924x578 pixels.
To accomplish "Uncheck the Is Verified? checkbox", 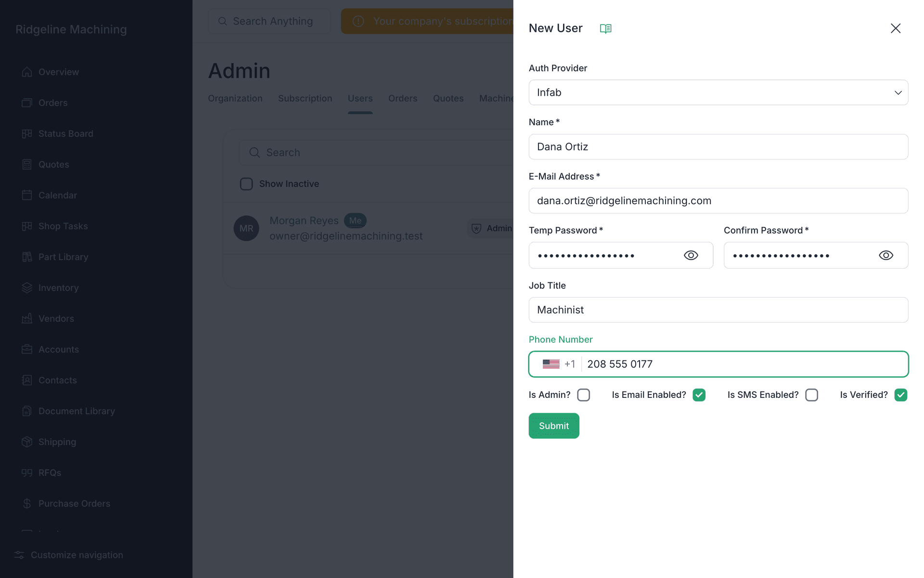I will [x=900, y=395].
